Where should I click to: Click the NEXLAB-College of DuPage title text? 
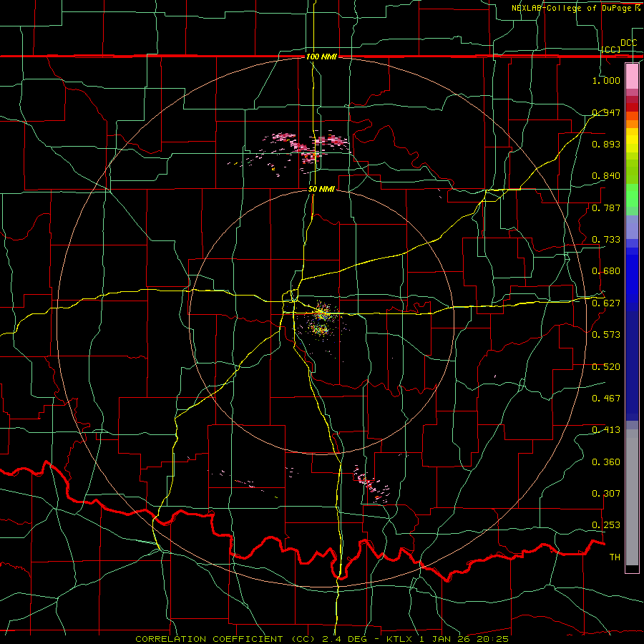(572, 8)
